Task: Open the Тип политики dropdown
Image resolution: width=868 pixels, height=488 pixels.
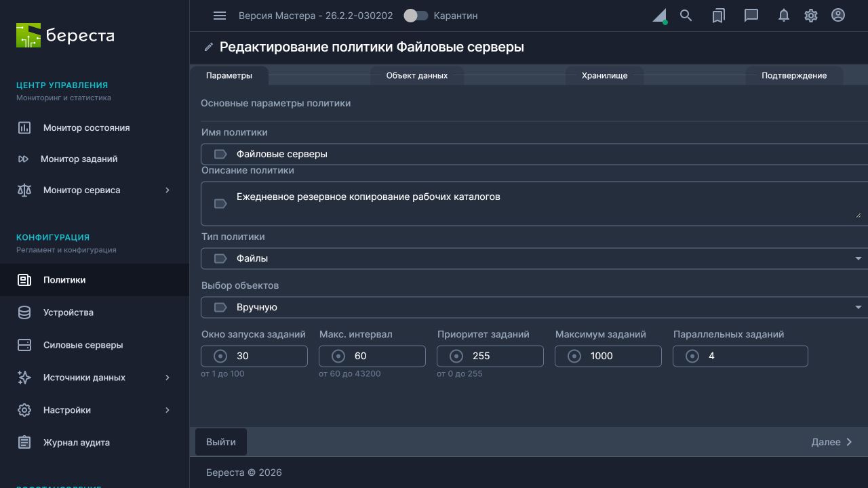Action: [534, 258]
